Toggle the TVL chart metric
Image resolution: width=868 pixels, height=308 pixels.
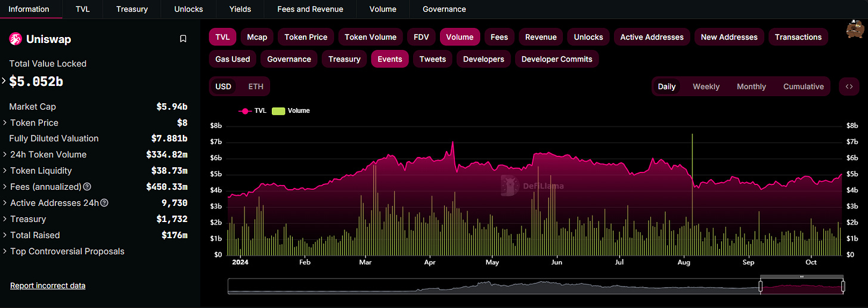point(222,37)
